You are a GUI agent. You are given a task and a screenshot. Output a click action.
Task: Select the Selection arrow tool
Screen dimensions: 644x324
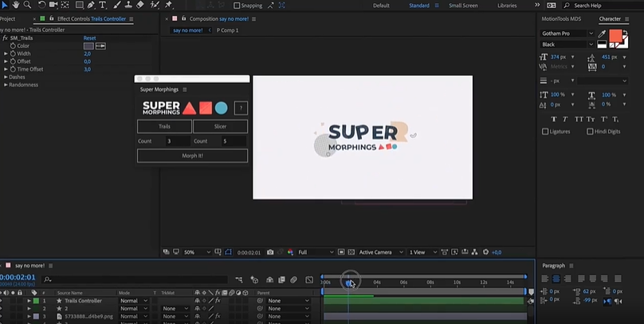(5, 5)
